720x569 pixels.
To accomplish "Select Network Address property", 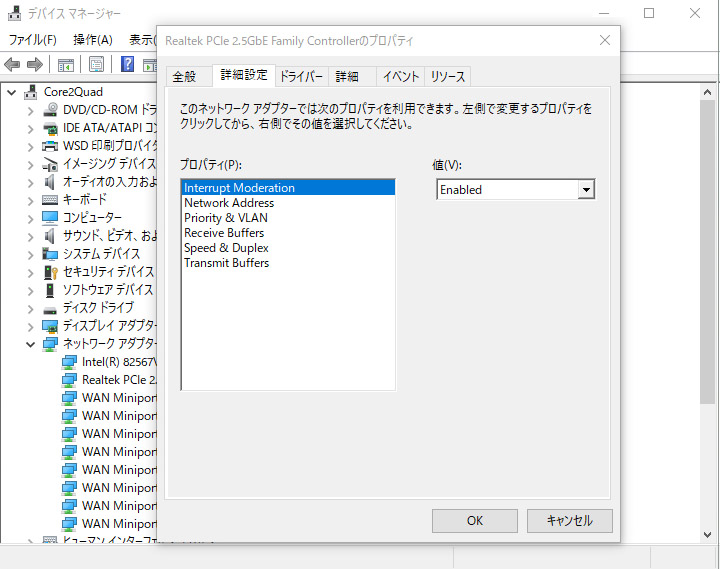I will coord(288,203).
